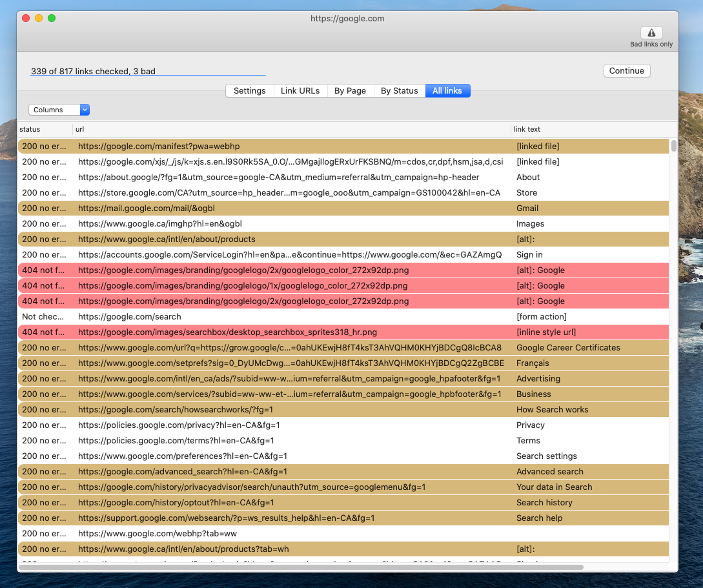Click the mail.google.com/mail URL
Viewport: 703px width, 588px height.
click(146, 208)
